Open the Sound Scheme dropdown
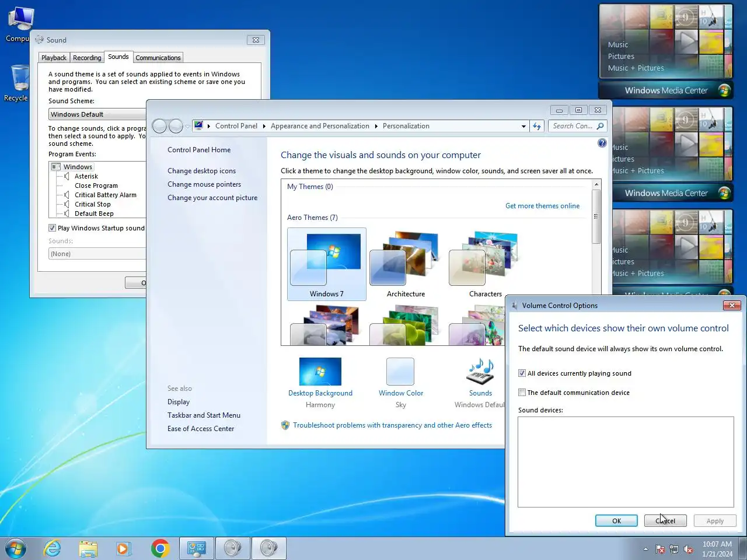The image size is (747, 560). point(97,114)
